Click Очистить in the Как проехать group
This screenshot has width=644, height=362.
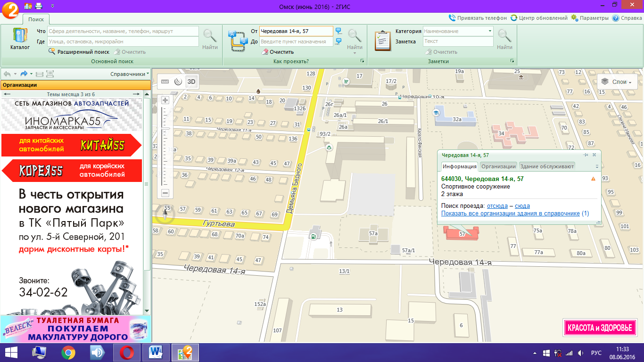click(x=277, y=52)
